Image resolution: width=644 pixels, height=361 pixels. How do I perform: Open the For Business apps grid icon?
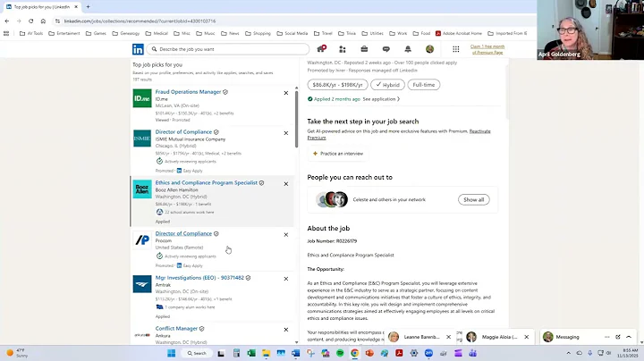[456, 49]
